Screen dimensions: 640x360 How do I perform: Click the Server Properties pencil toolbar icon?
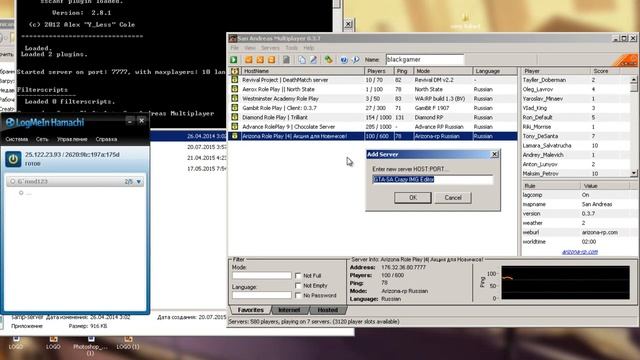pyautogui.click(x=313, y=60)
